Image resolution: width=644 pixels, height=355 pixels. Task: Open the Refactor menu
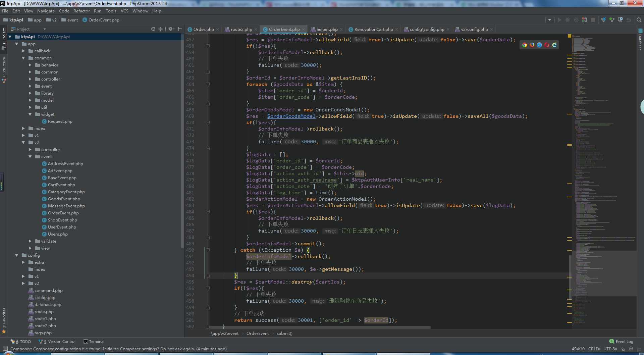click(82, 11)
